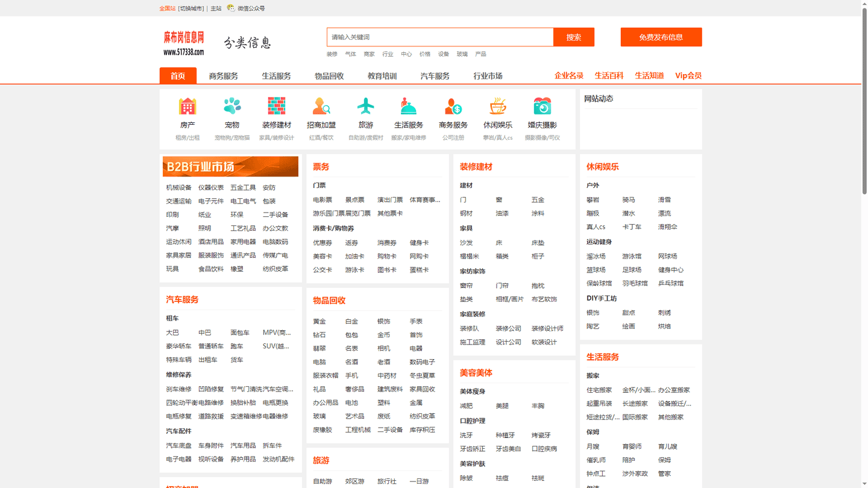Viewport: 868px width, 488px height.
Task: Click the 玻璃 keyword under search box
Action: pyautogui.click(x=462, y=54)
